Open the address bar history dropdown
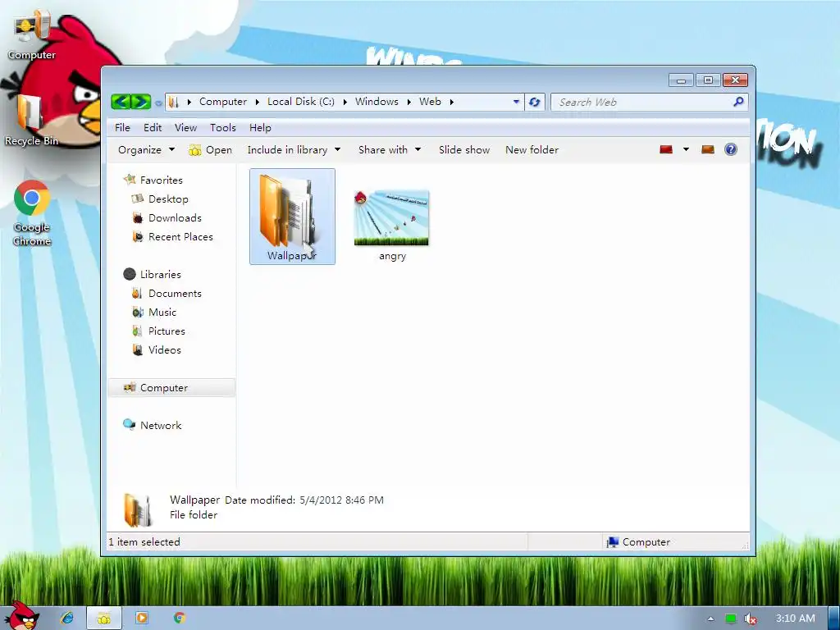840x630 pixels. click(516, 102)
